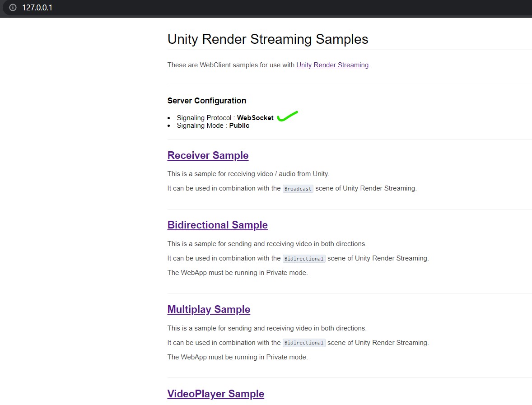Click the Server Configuration heading
Image resolution: width=532 pixels, height=405 pixels.
click(x=206, y=101)
